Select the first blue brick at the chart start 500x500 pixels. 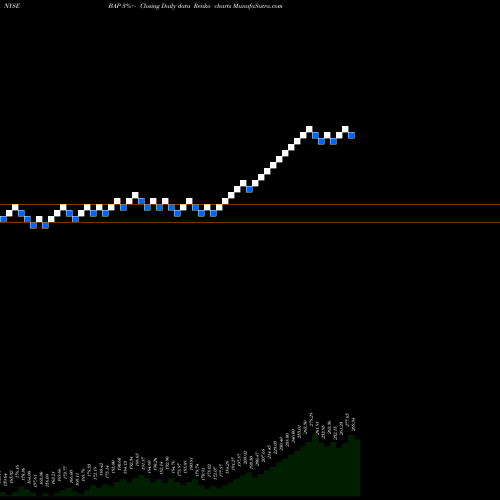[3, 219]
